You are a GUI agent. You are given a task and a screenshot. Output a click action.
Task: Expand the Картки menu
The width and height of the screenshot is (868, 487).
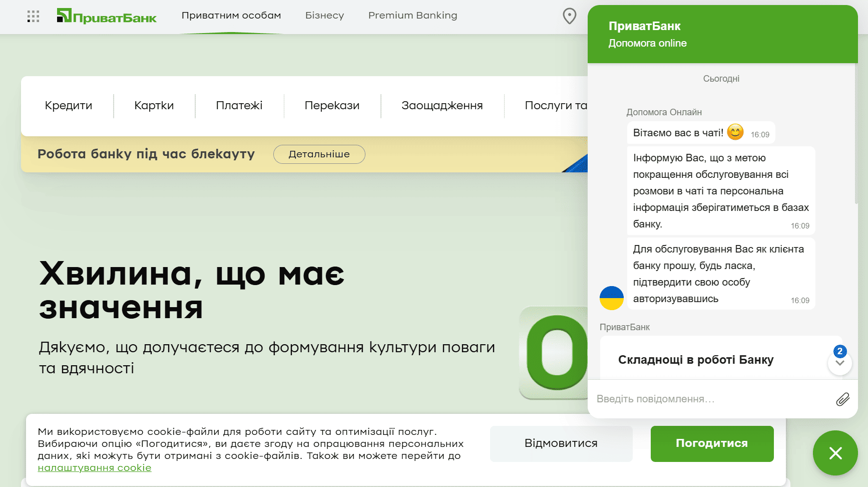tap(154, 106)
